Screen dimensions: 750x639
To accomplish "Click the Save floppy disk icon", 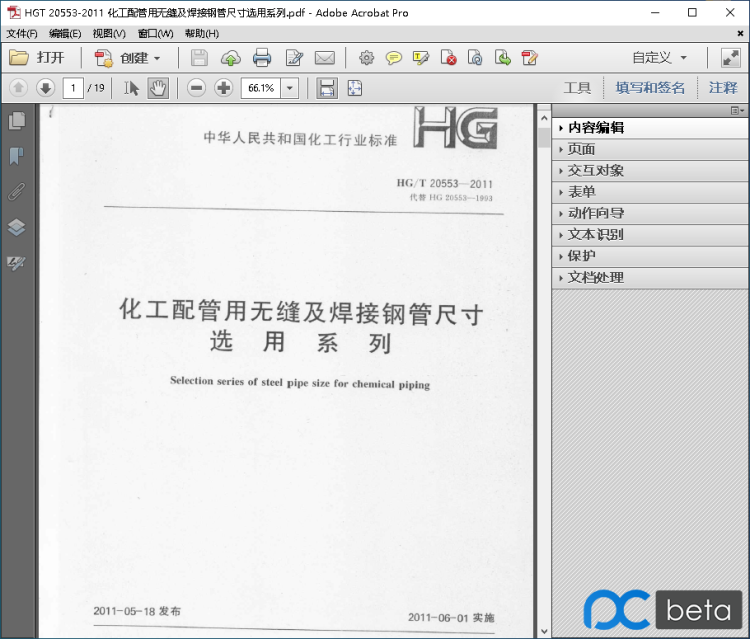I will click(x=199, y=58).
